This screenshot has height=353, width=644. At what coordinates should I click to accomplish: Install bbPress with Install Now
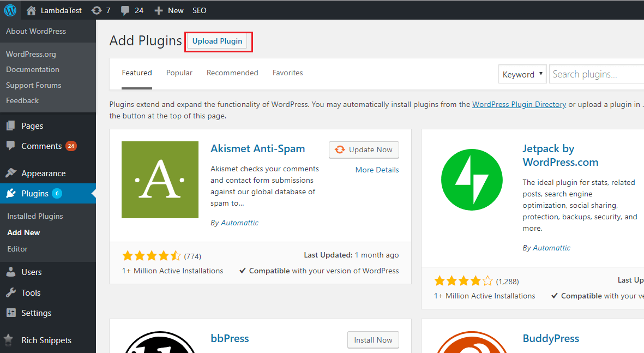tap(373, 339)
